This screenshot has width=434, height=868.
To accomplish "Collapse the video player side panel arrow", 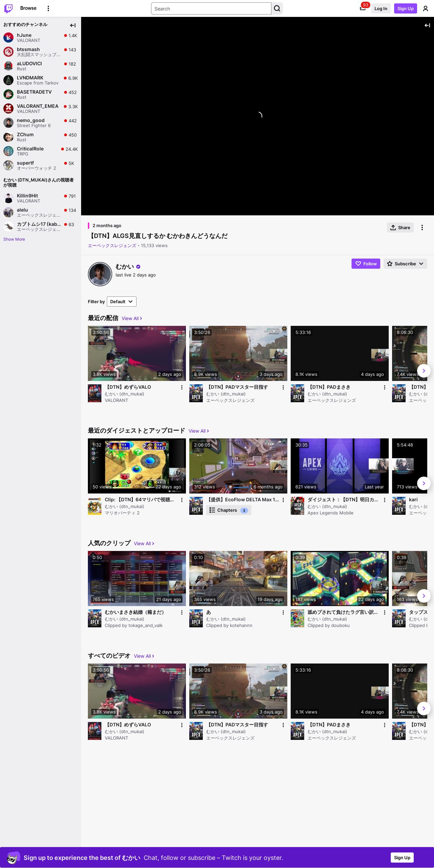I will (x=427, y=25).
